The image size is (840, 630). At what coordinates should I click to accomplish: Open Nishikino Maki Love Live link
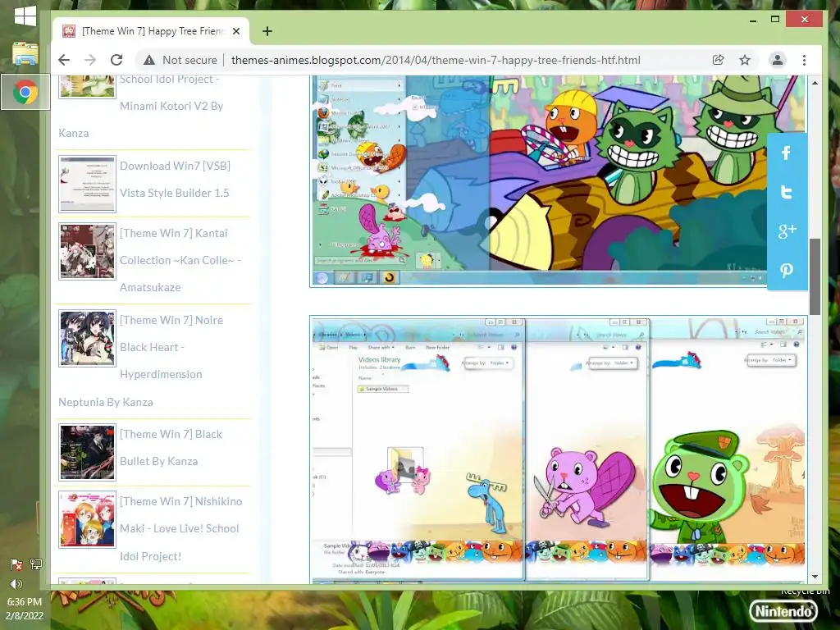180,528
